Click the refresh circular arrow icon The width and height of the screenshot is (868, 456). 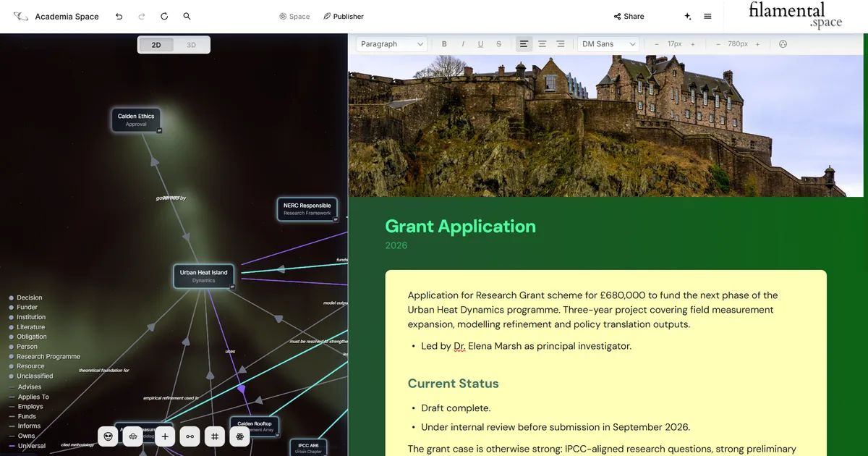pos(164,16)
